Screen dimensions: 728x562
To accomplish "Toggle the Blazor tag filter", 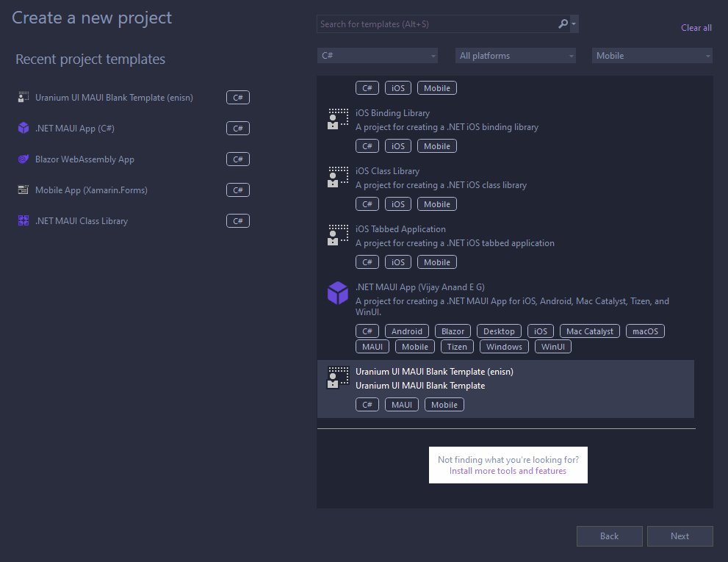I will click(453, 331).
